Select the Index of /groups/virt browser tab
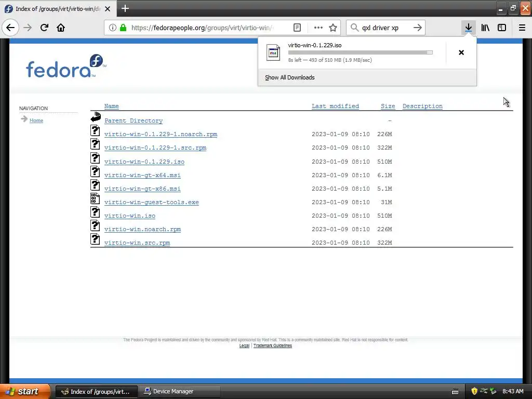This screenshot has width=532, height=399. pyautogui.click(x=58, y=9)
